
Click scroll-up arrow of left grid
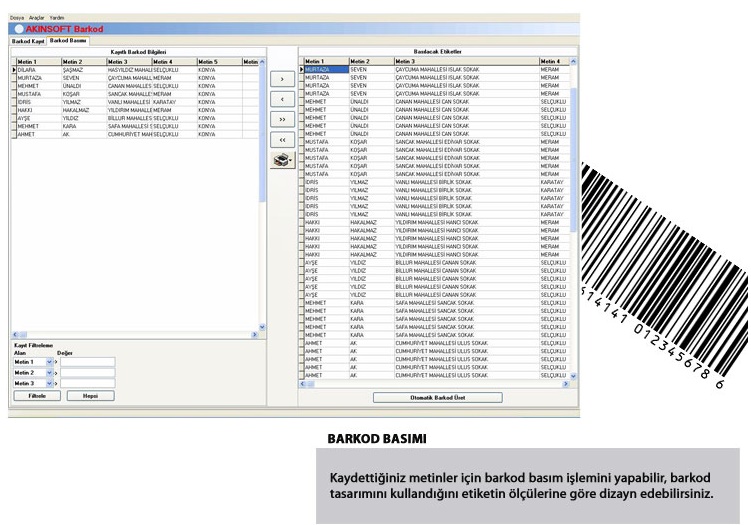(x=262, y=62)
